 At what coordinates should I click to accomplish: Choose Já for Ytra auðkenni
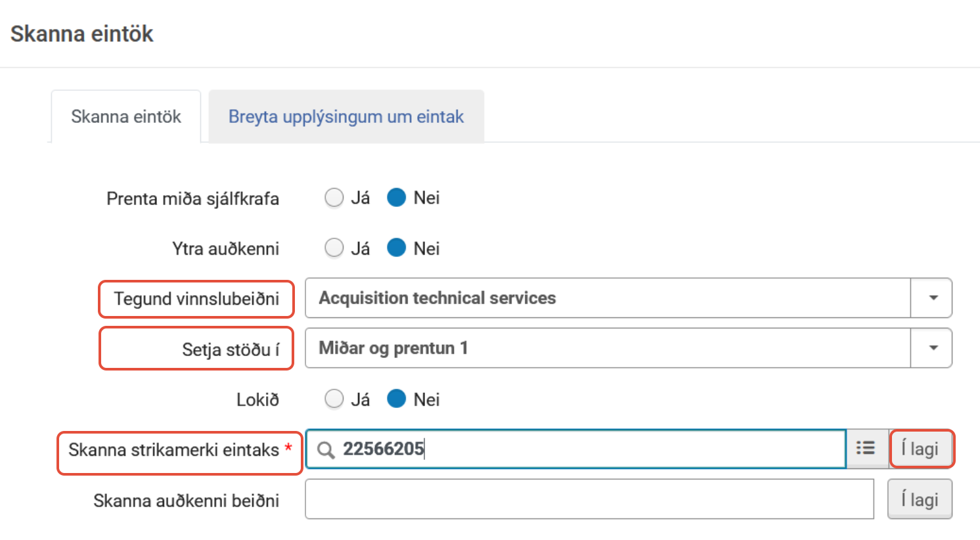tap(334, 248)
